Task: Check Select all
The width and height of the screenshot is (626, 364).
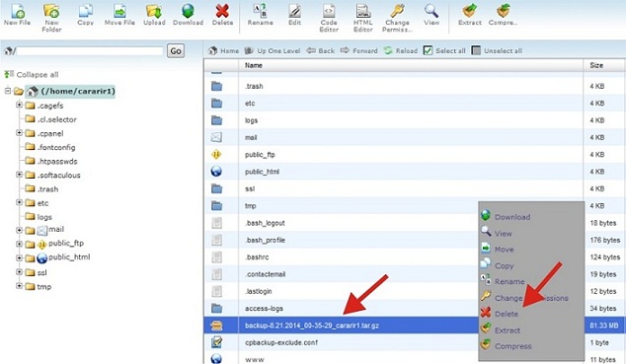Action: click(x=428, y=50)
